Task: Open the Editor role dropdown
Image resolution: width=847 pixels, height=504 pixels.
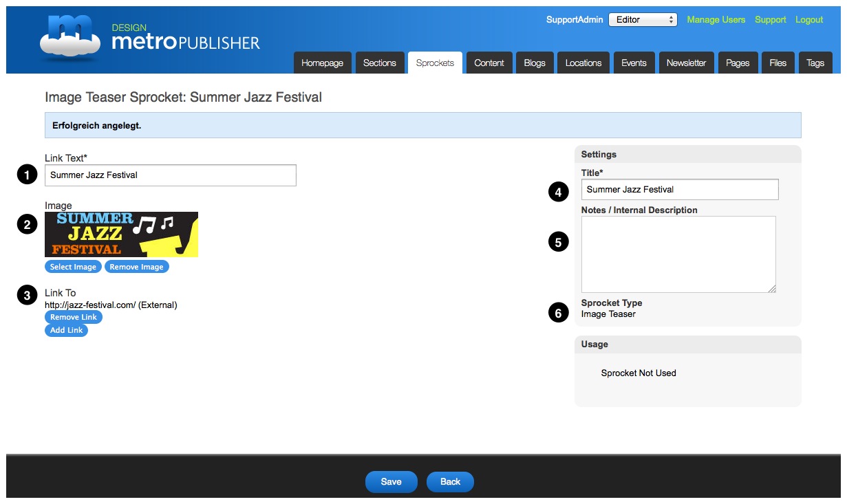Action: (643, 20)
